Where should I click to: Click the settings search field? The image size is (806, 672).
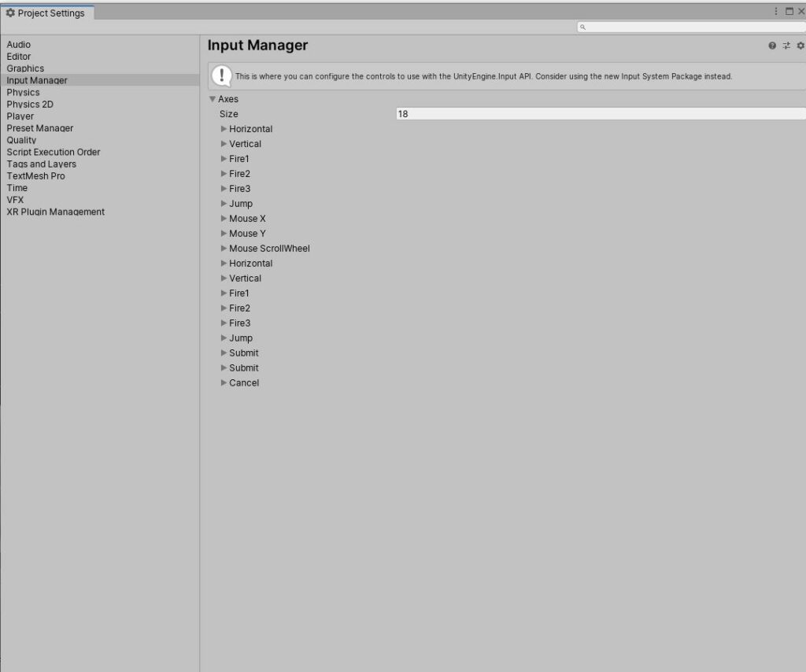[693, 27]
